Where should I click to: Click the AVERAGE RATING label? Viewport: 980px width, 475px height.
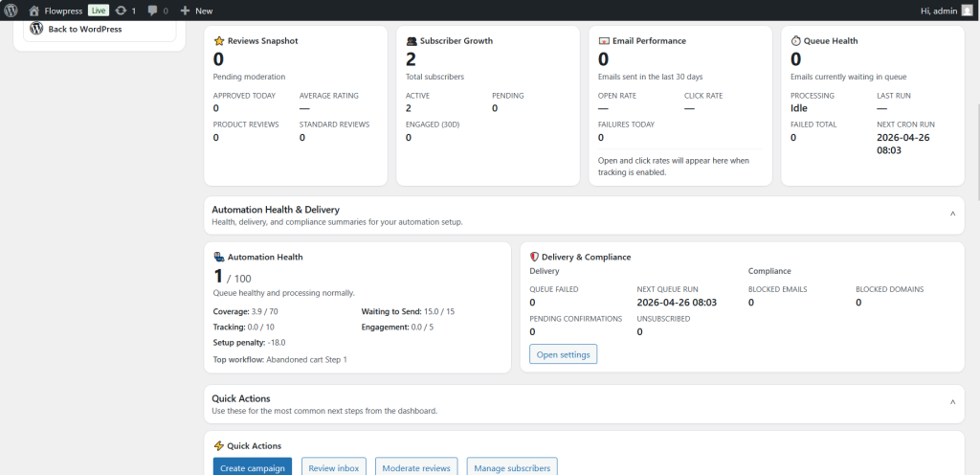click(329, 96)
